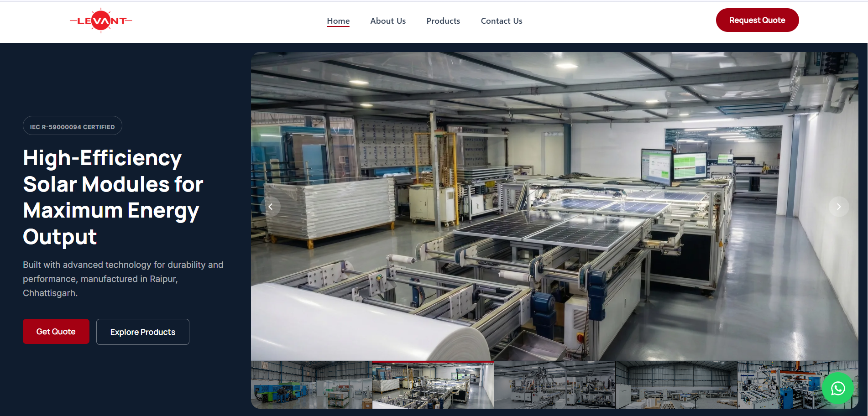The image size is (868, 416).
Task: Click the main solar factory image
Action: (554, 206)
